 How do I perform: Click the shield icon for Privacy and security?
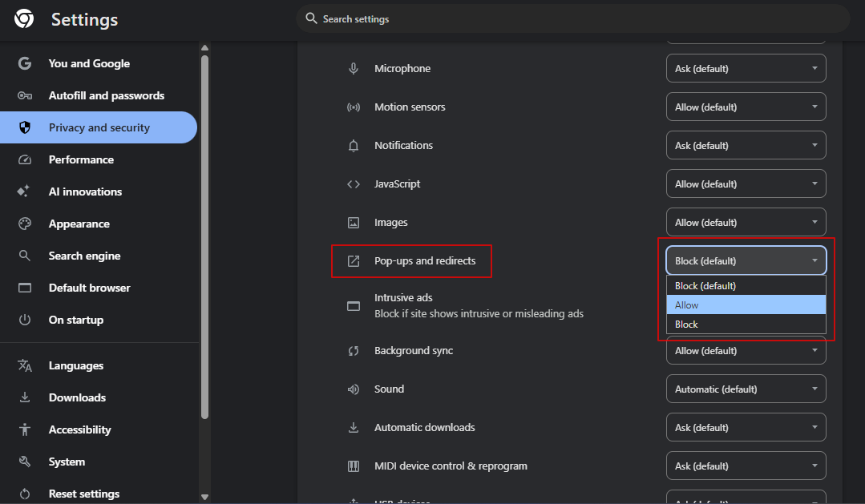24,127
